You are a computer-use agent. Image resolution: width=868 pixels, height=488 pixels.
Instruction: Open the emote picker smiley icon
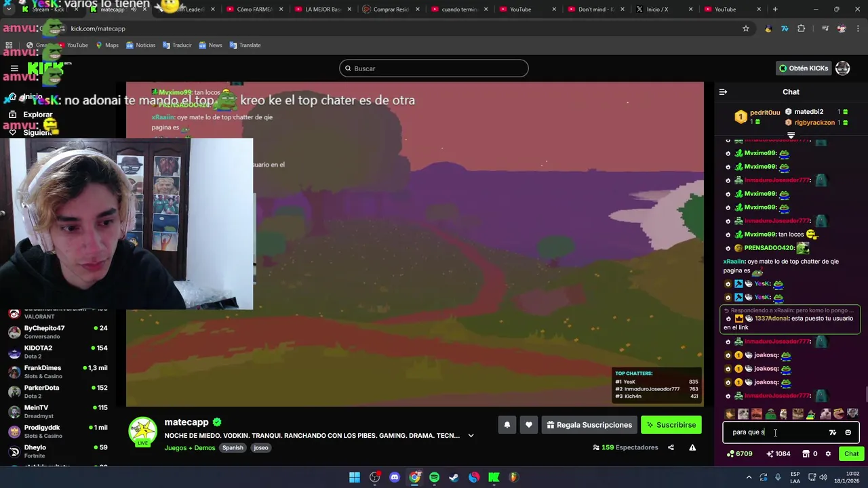click(x=848, y=432)
